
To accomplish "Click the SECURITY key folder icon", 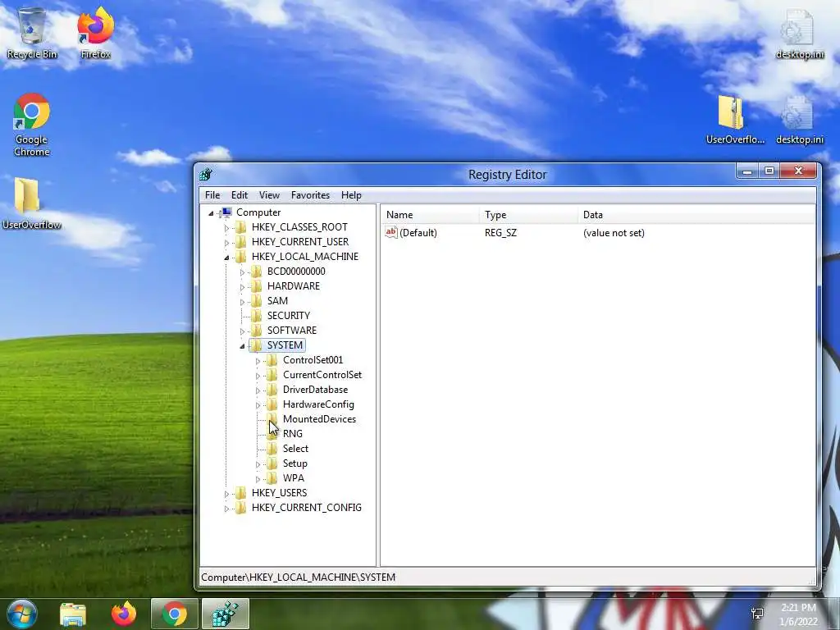I will click(x=257, y=316).
